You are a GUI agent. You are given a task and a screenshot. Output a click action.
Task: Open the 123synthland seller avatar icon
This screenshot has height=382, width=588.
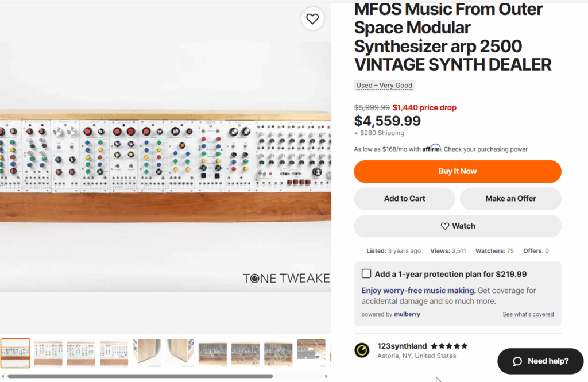coord(362,350)
